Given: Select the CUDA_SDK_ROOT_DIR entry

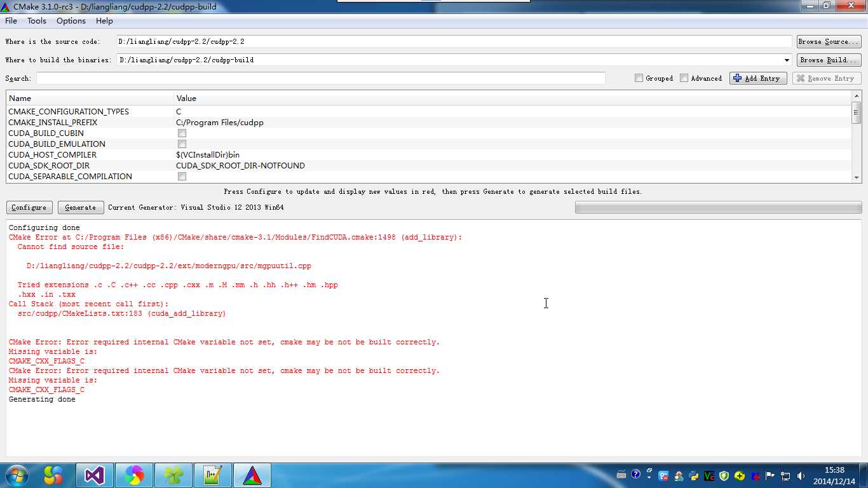Looking at the screenshot, I should pyautogui.click(x=429, y=166).
